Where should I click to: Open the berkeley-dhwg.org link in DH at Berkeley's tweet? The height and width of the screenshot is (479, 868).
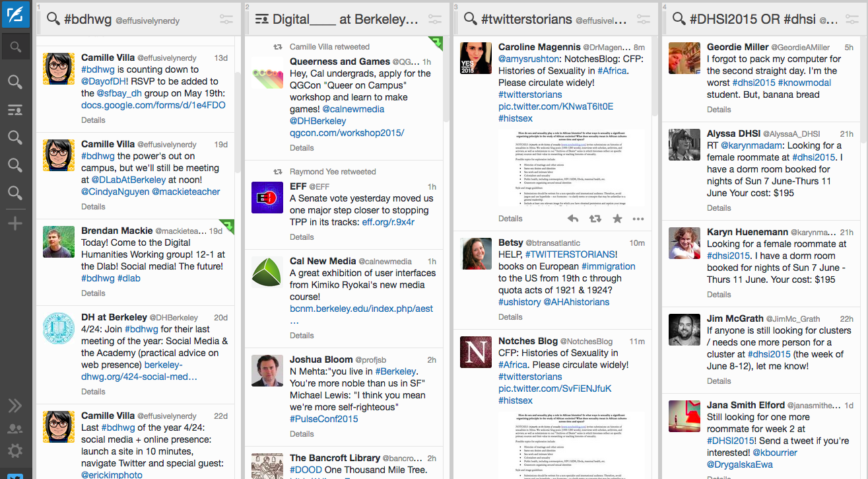[x=139, y=371]
